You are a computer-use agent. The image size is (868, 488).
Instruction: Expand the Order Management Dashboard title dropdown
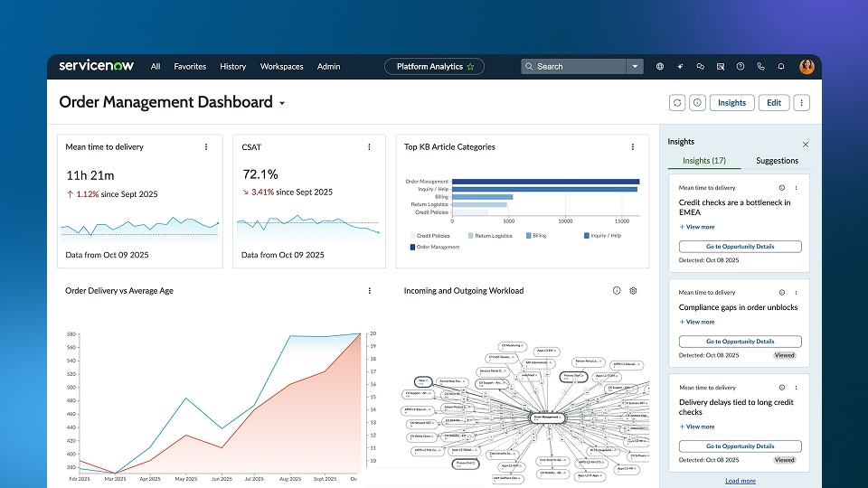(x=282, y=103)
